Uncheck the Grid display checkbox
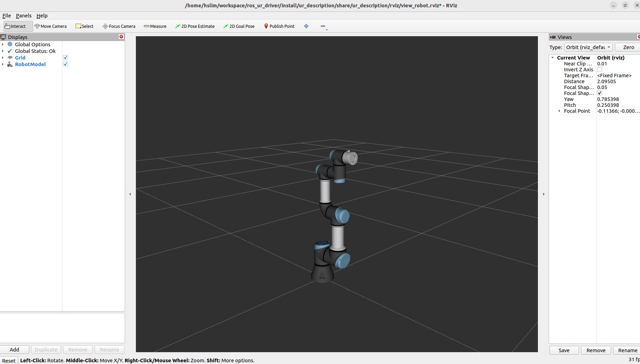Viewport: 640px width, 364px height. [x=65, y=57]
